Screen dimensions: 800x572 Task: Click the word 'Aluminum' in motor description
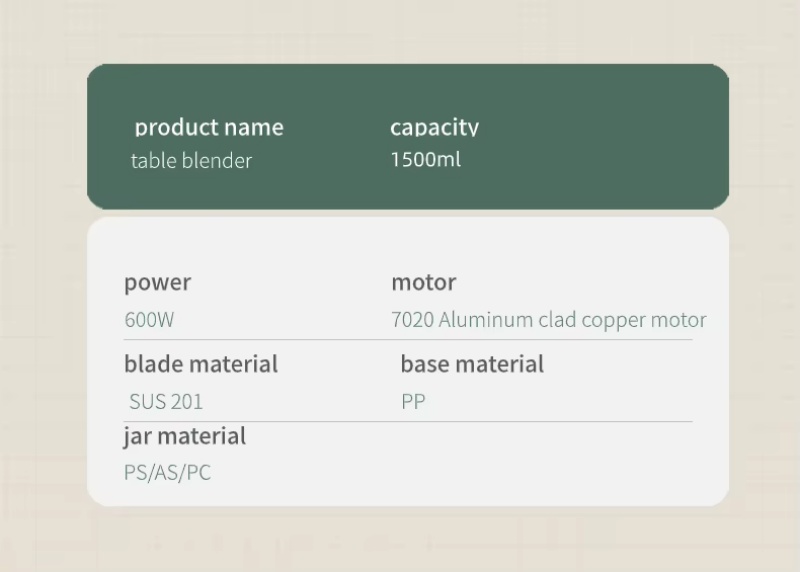click(486, 320)
